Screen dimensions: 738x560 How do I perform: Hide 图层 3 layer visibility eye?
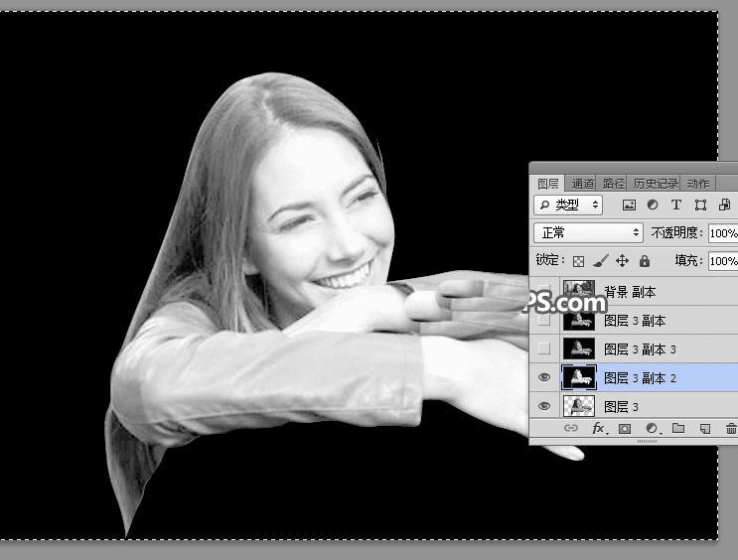544,406
